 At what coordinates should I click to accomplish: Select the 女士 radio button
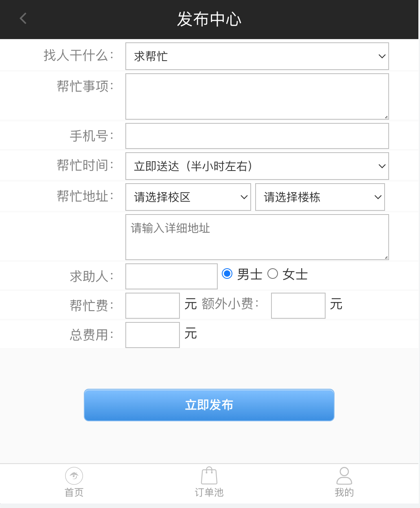tap(273, 274)
